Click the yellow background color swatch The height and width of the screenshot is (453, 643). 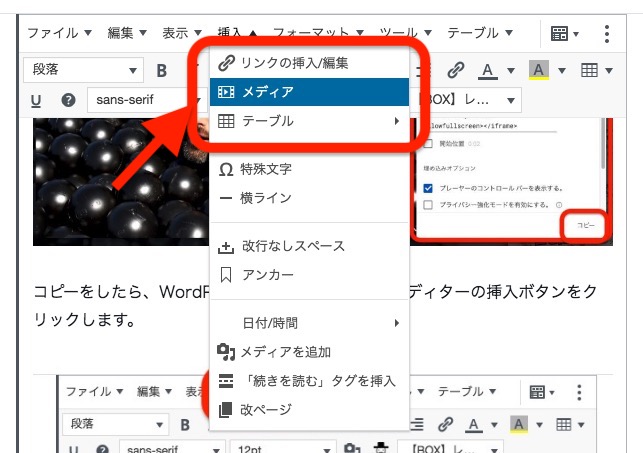point(537,70)
